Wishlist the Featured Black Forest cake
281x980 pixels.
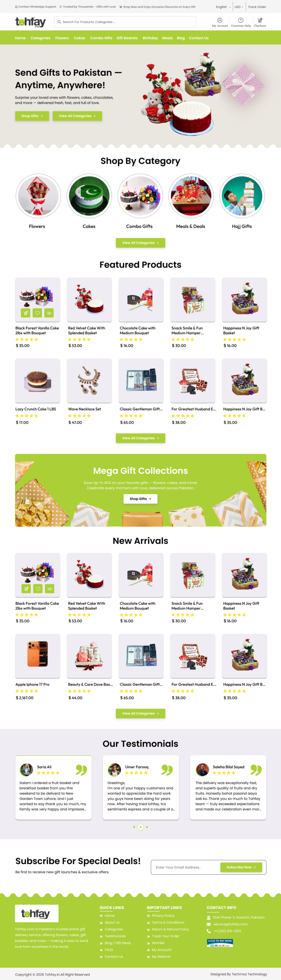click(x=38, y=313)
